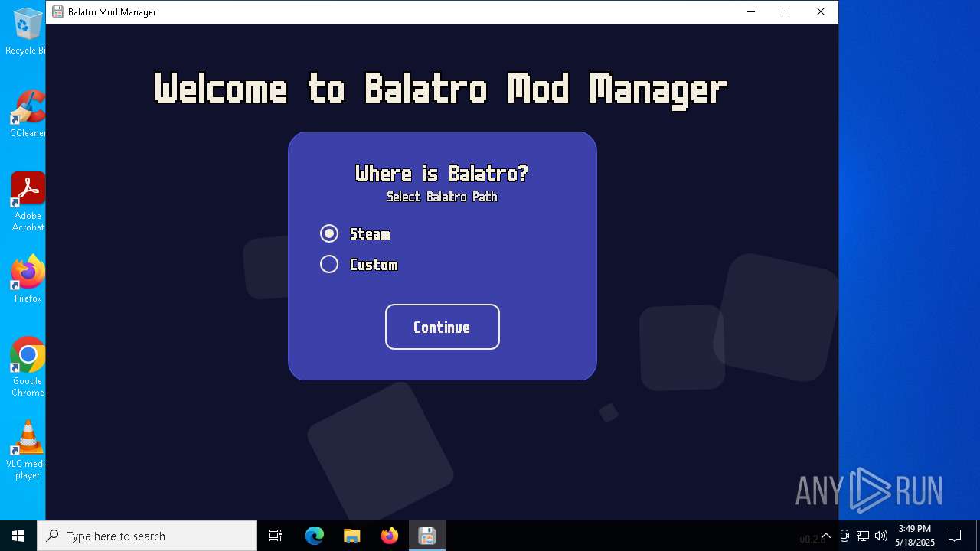Open the notification center icon
The width and height of the screenshot is (980, 551).
(x=955, y=536)
